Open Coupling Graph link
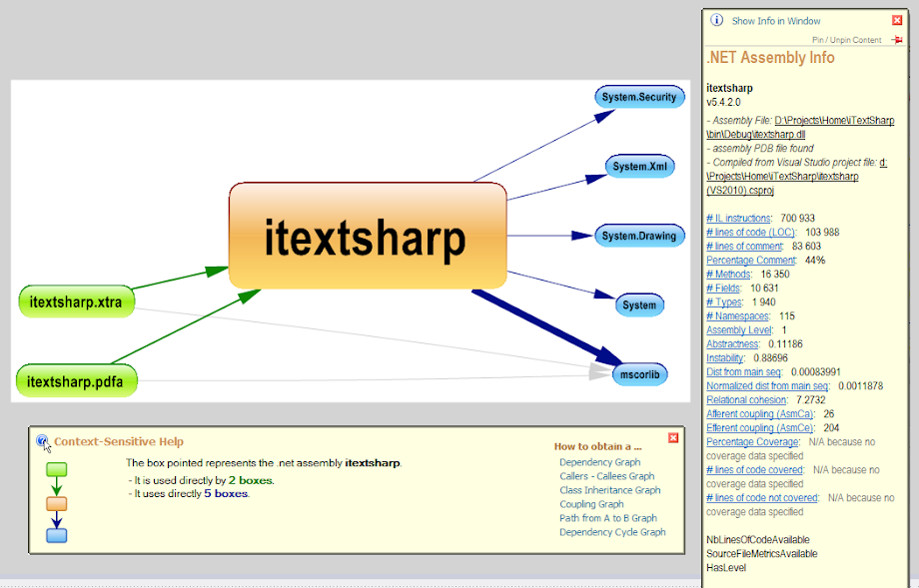The image size is (919, 588). coord(591,504)
